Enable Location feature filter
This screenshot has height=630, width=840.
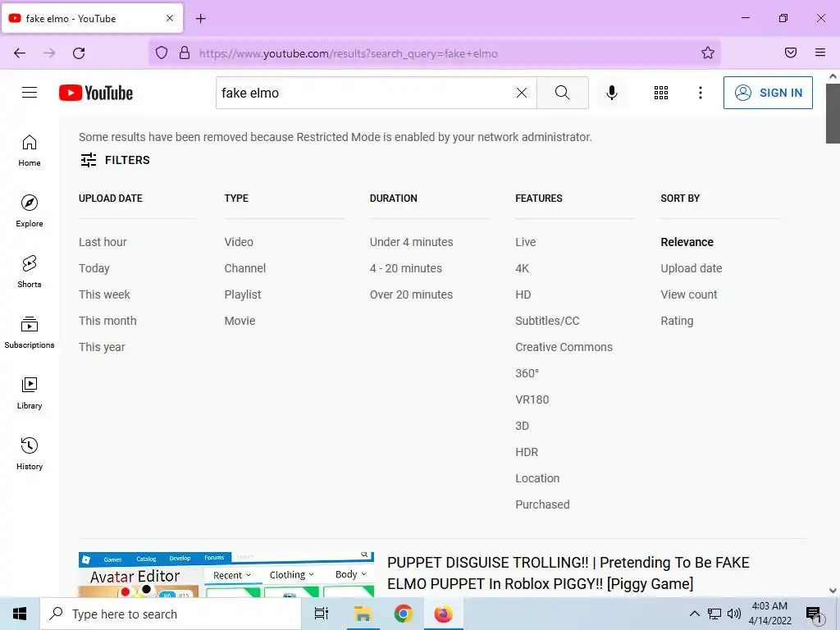(x=537, y=478)
